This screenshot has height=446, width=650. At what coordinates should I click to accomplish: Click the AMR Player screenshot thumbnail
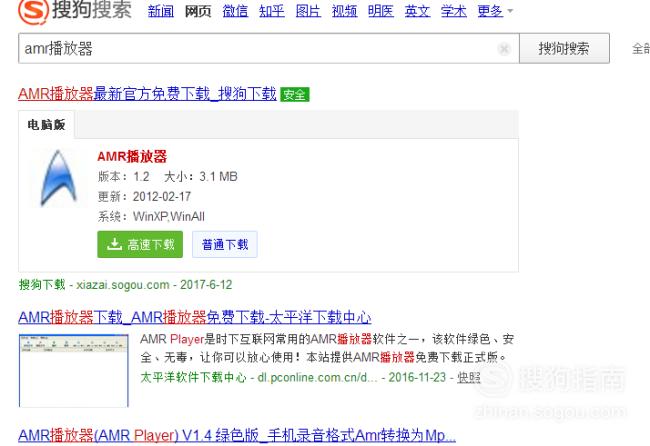[74, 371]
